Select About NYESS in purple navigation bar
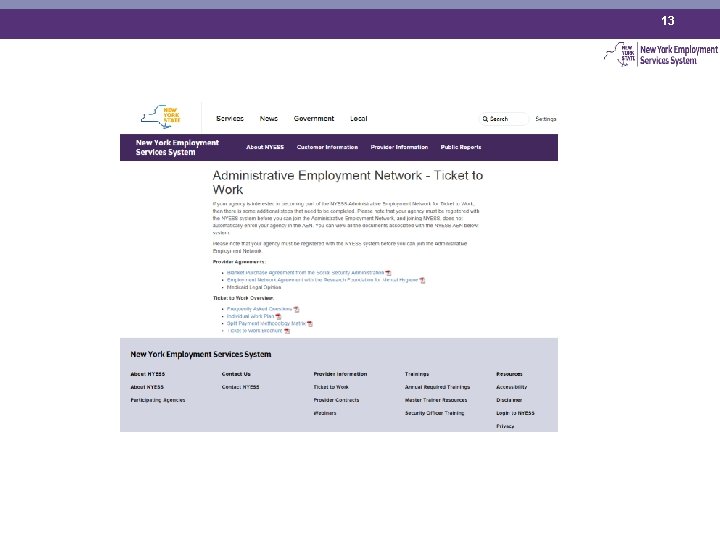Screen dimensions: 720x540 [265, 147]
